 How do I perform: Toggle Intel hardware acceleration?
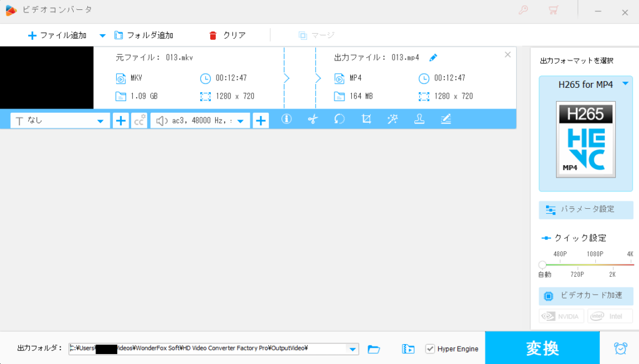click(x=610, y=316)
